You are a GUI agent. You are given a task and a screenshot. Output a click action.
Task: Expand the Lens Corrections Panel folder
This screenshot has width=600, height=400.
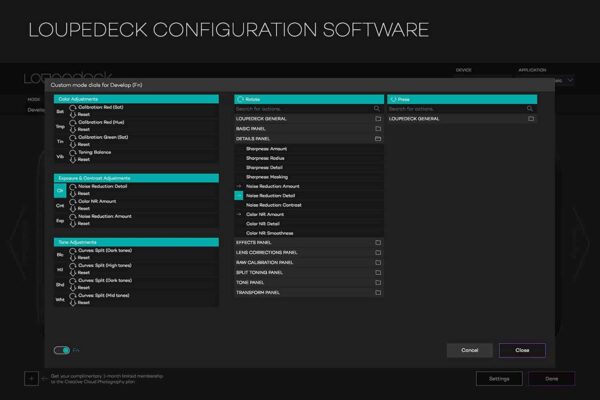tap(378, 252)
